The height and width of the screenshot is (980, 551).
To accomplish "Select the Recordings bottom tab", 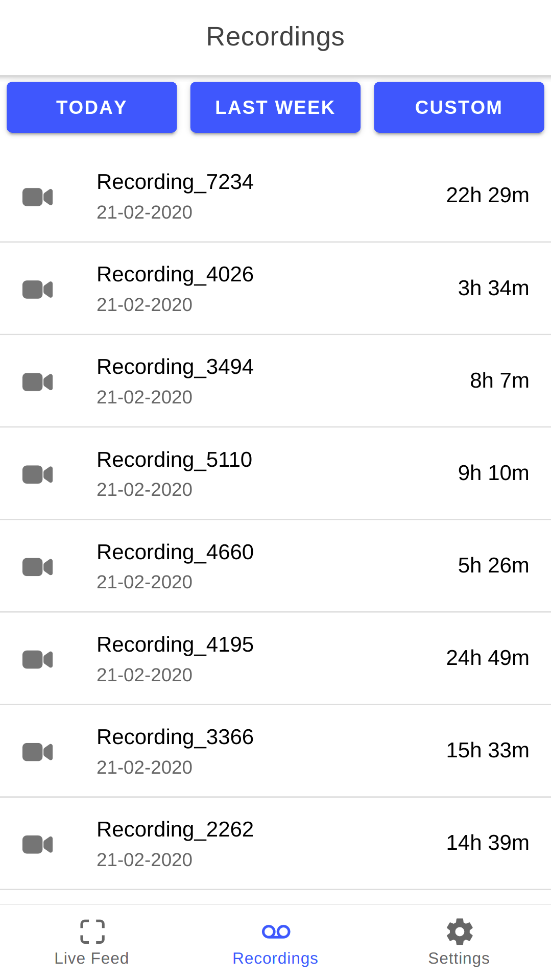I will (275, 943).
